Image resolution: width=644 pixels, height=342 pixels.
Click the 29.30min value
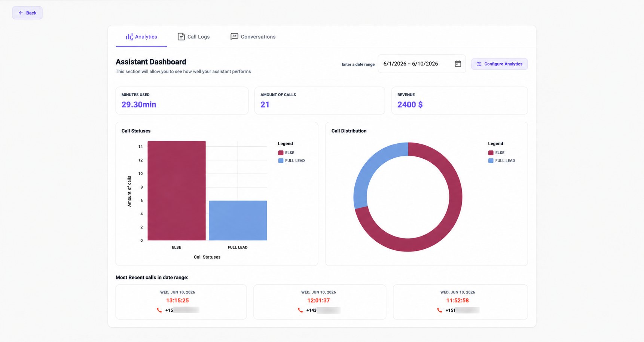139,105
